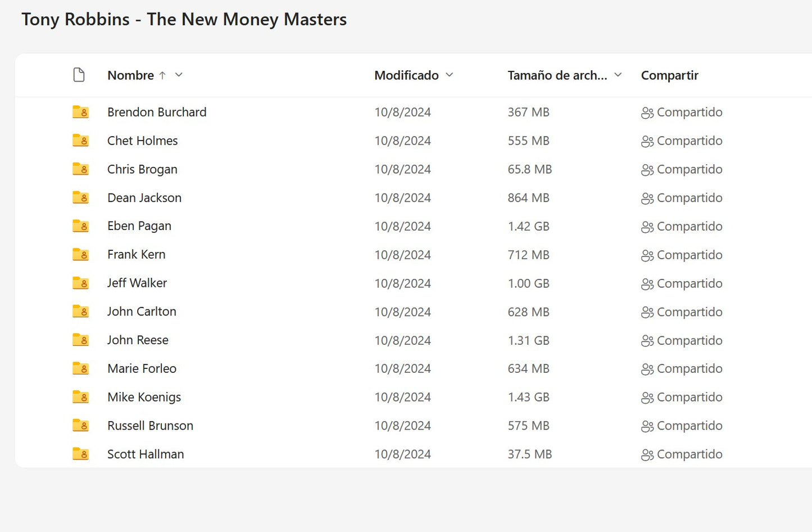The height and width of the screenshot is (532, 812).
Task: Click Compartido status for Chris Brogan
Action: [x=689, y=169]
